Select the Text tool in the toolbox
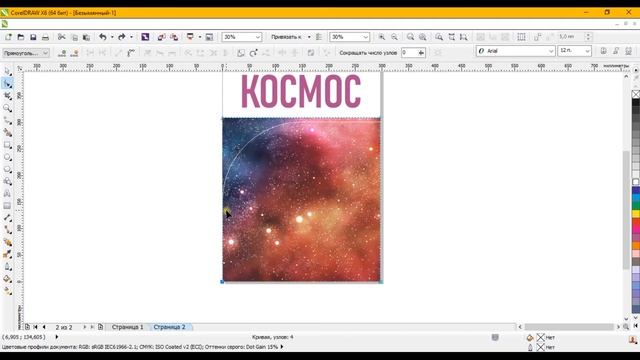 pos(7,193)
